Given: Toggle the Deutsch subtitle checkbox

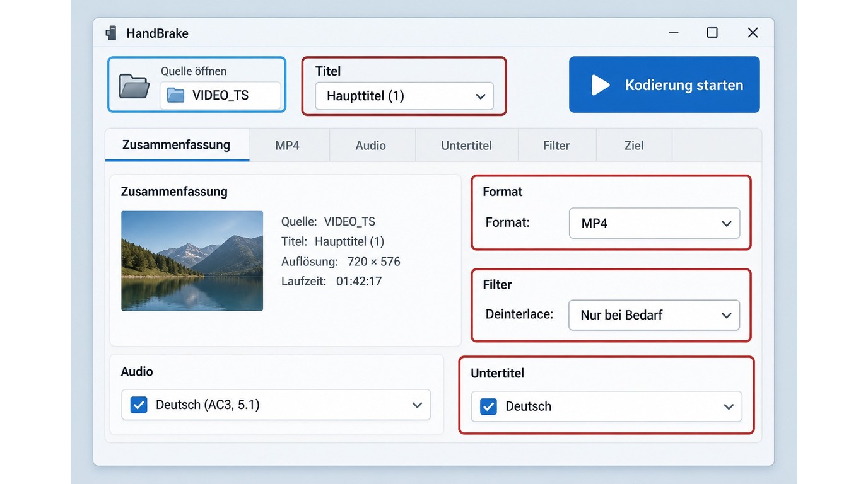Looking at the screenshot, I should (488, 406).
